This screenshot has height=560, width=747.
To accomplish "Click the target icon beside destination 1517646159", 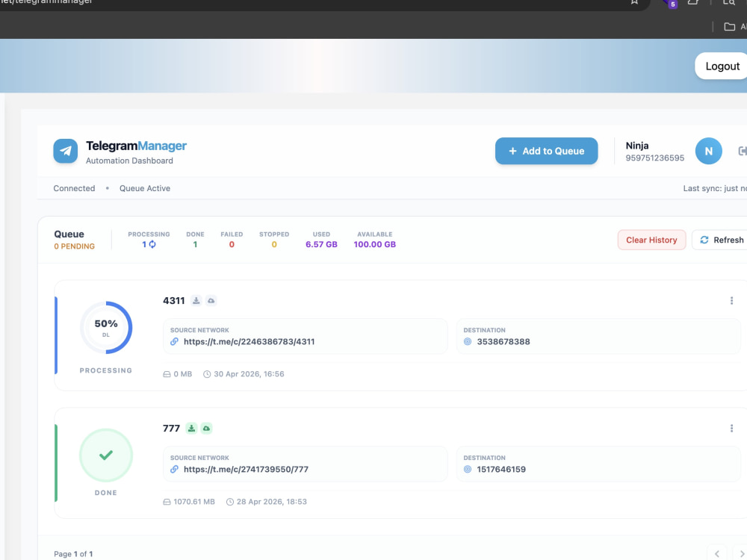I will point(468,469).
